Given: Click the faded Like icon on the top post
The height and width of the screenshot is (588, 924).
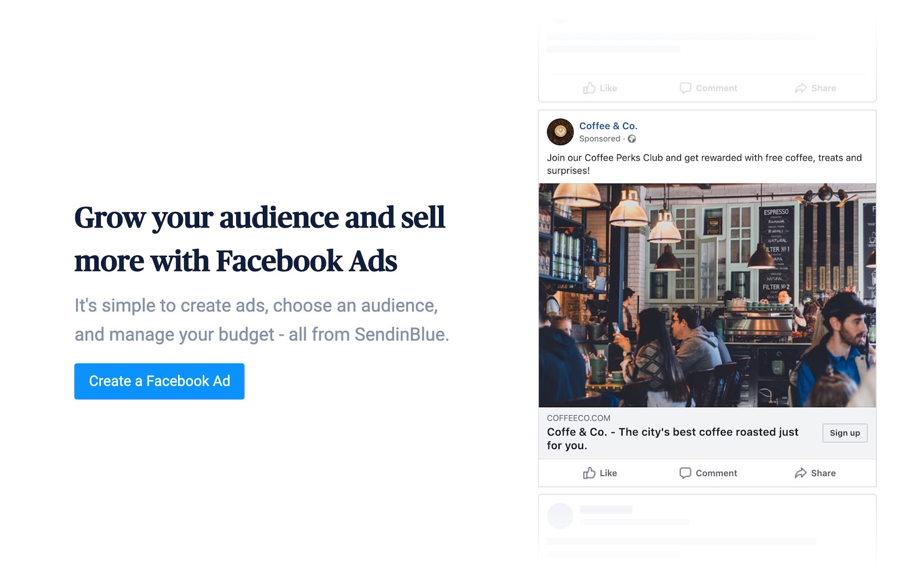Looking at the screenshot, I should coord(588,88).
